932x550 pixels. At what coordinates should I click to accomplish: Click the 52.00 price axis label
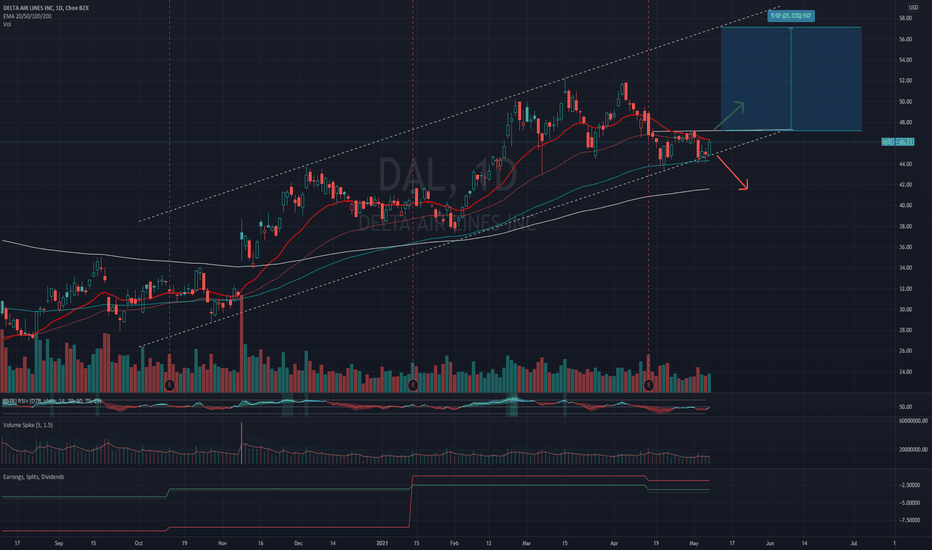coord(905,81)
